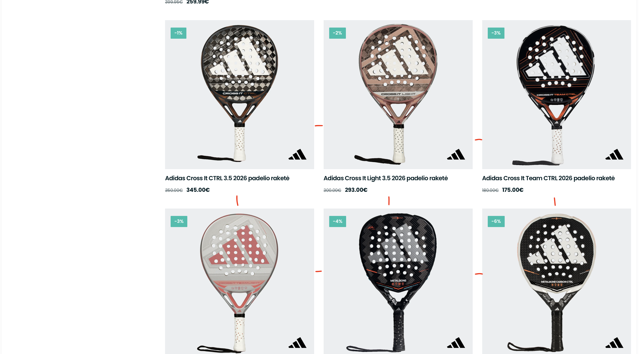The height and width of the screenshot is (354, 644).
Task: Click the -4% discount badge
Action: point(338,221)
